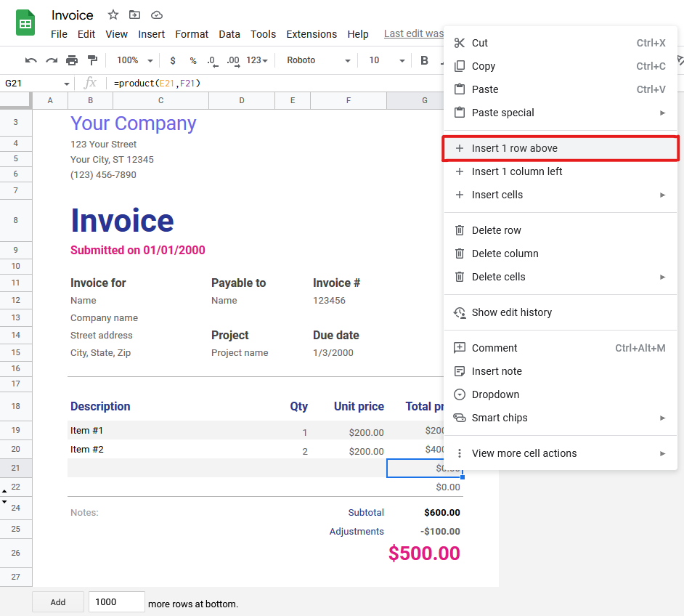Star the Invoice document
Screen dimensions: 684x616
[113, 15]
